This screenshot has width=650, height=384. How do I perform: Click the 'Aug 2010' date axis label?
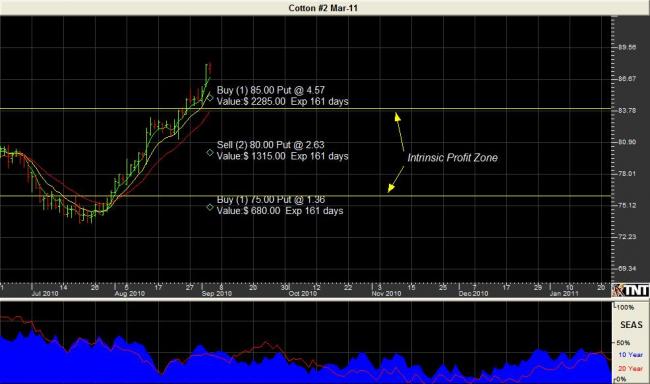pos(129,294)
